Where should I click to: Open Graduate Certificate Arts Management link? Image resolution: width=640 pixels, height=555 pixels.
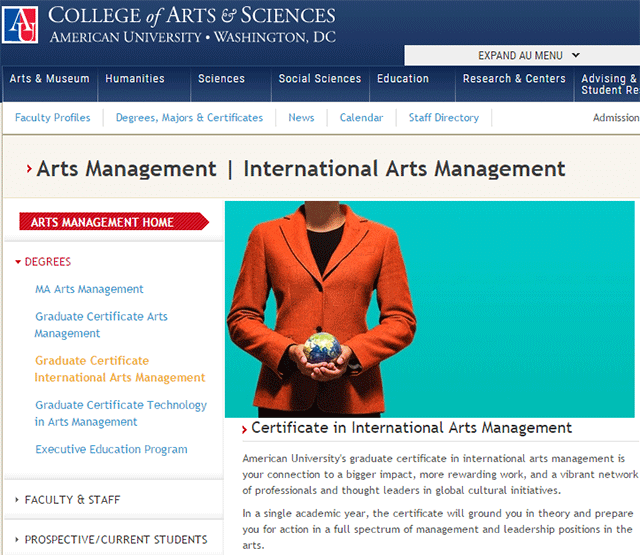[x=101, y=325]
